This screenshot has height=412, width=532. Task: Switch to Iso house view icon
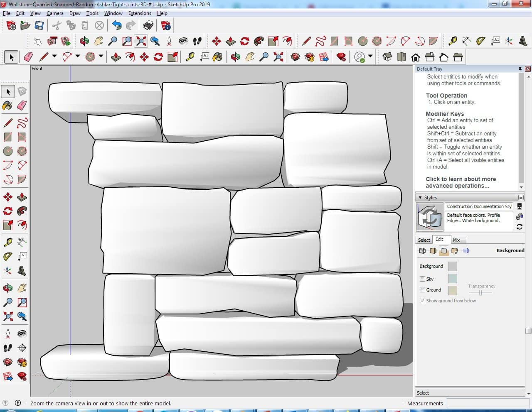click(387, 57)
